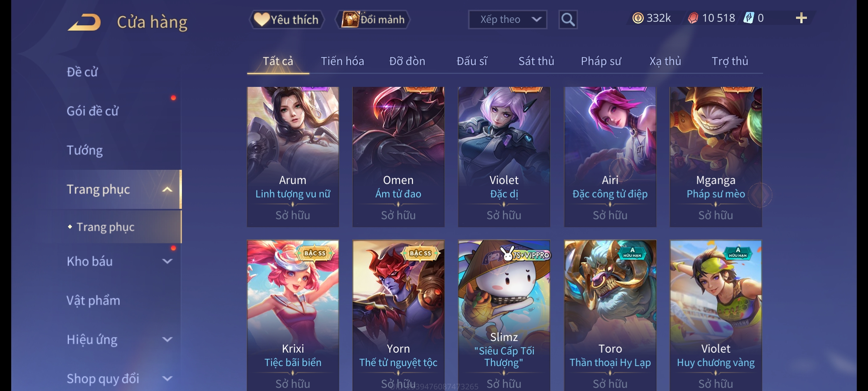Image resolution: width=868 pixels, height=391 pixels.
Task: Open Slimz Siêu Cấp Tối Thượng skin
Action: 504,316
